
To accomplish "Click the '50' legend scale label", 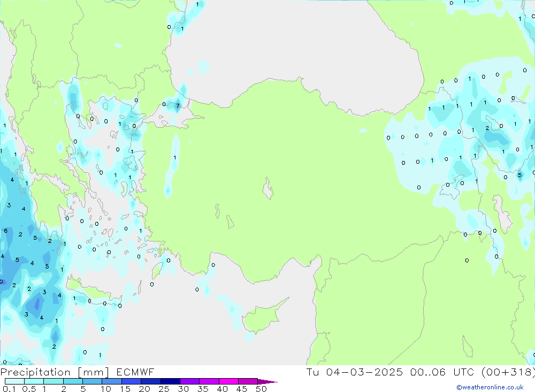I will click(262, 389).
